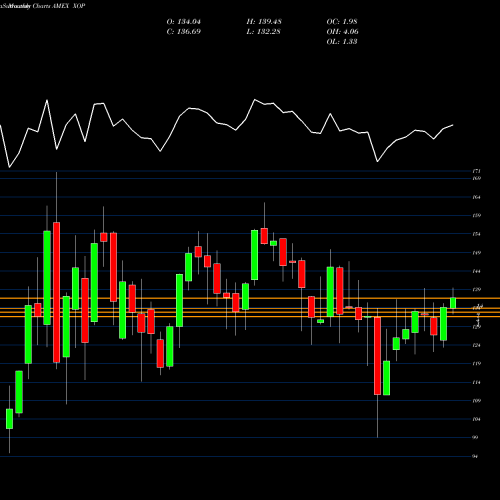Click the open price 'O: 134.04'
The width and height of the screenshot is (500, 500).
click(x=184, y=22)
